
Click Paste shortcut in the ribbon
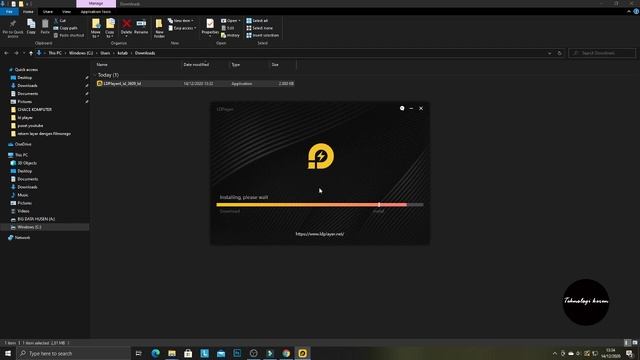69,35
